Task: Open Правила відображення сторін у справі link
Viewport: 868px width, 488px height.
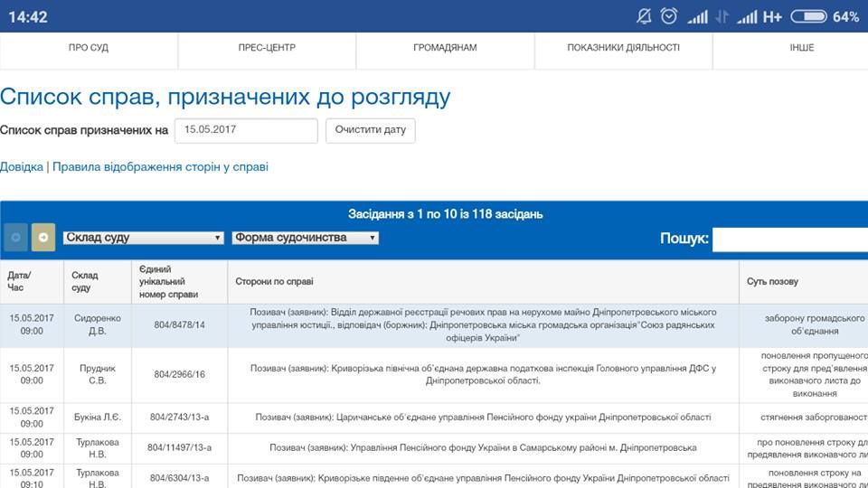Action: click(161, 166)
